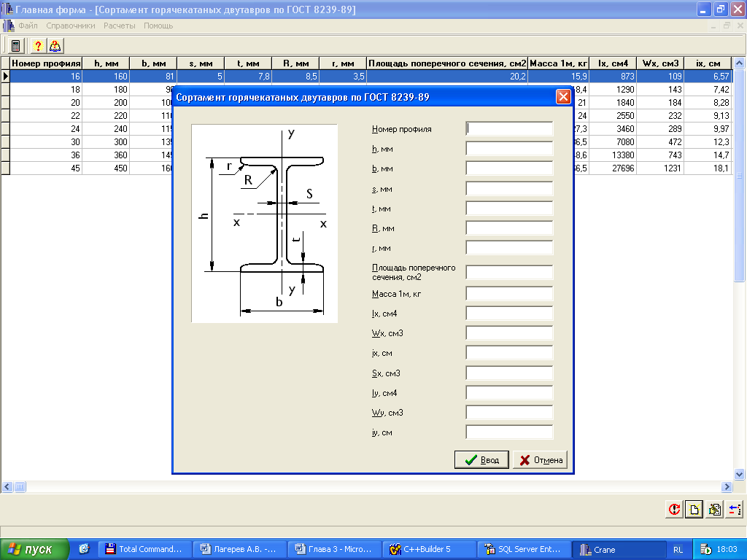This screenshot has height=560, width=747.
Task: Click the h, мм input field
Action: 509,149
